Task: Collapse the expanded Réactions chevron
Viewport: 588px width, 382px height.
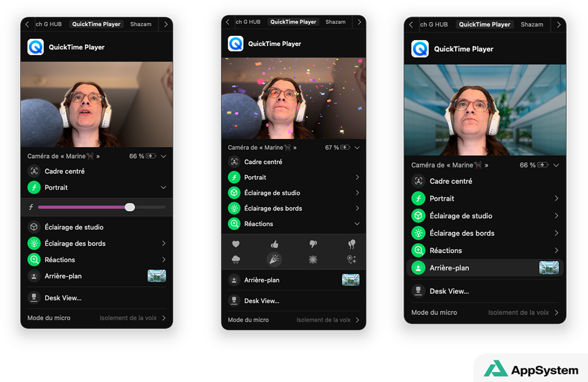Action: coord(357,224)
